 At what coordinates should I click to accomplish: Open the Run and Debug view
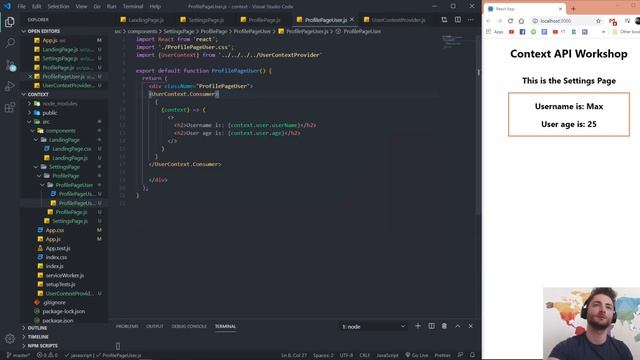[x=10, y=86]
